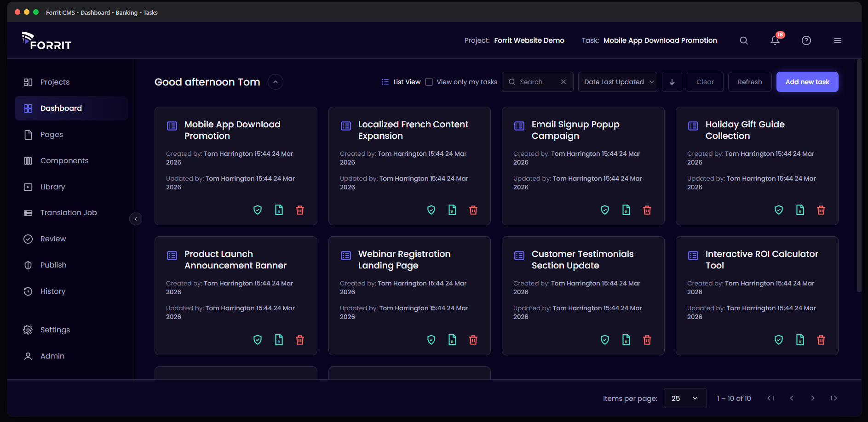Screen dimensions: 868x422
Task: Focus the task Search input field
Action: click(537, 82)
